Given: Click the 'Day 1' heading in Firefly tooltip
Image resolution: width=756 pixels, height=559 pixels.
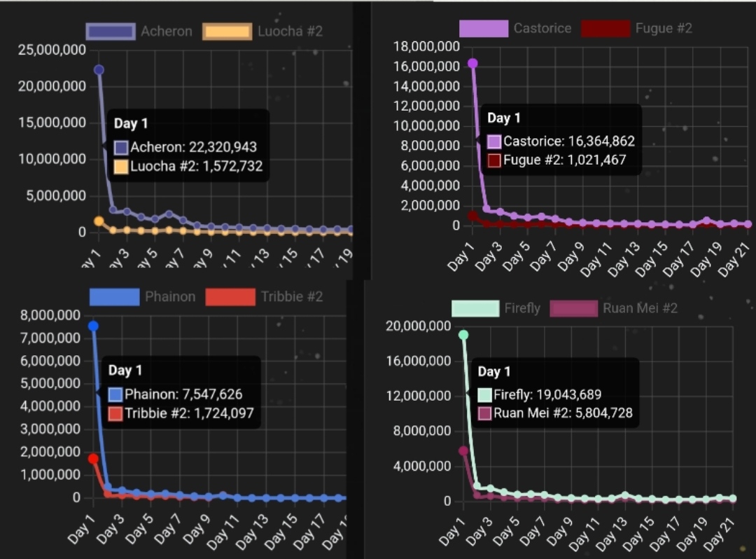Looking at the screenshot, I should pos(493,372).
